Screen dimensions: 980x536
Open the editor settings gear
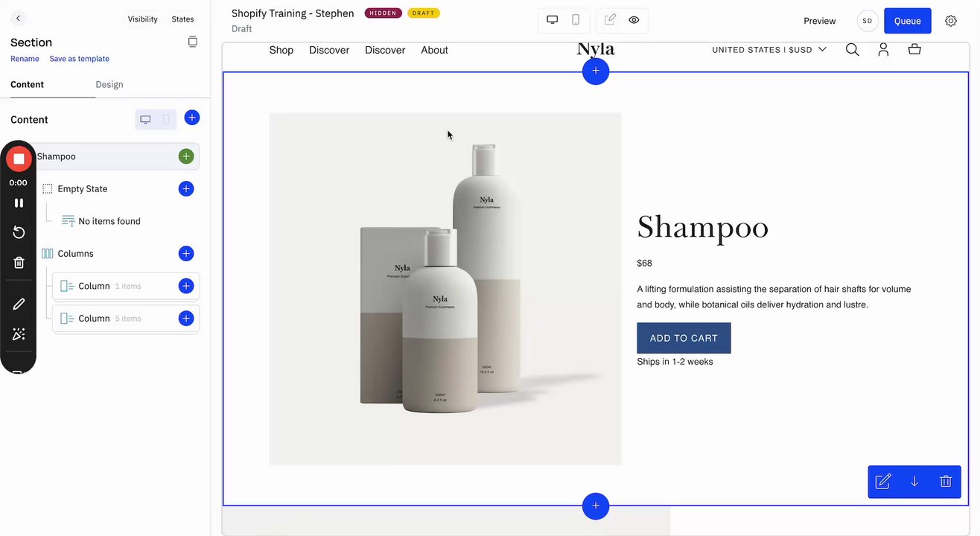point(951,21)
